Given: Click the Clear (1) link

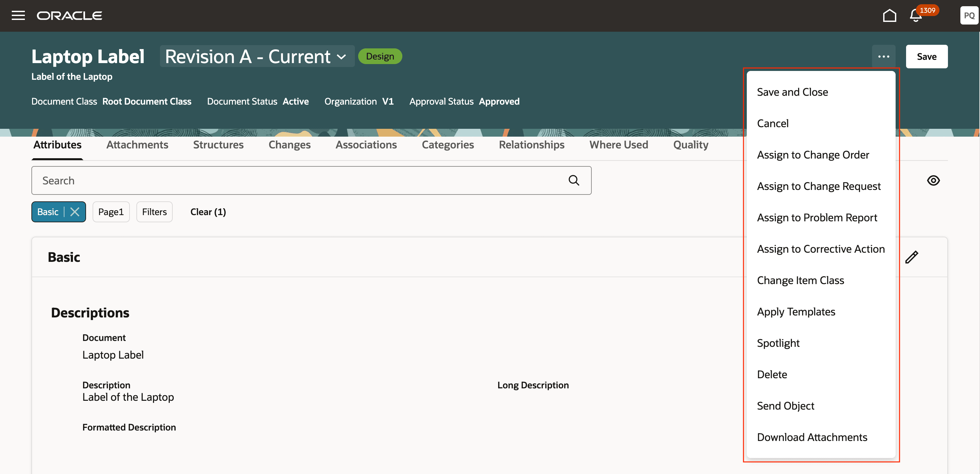Looking at the screenshot, I should (208, 212).
